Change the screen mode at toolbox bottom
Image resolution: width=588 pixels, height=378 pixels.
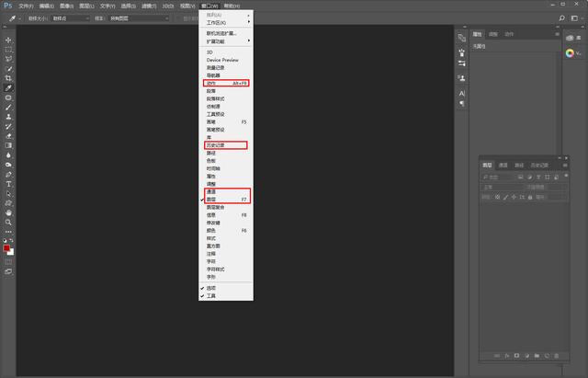coord(8,271)
